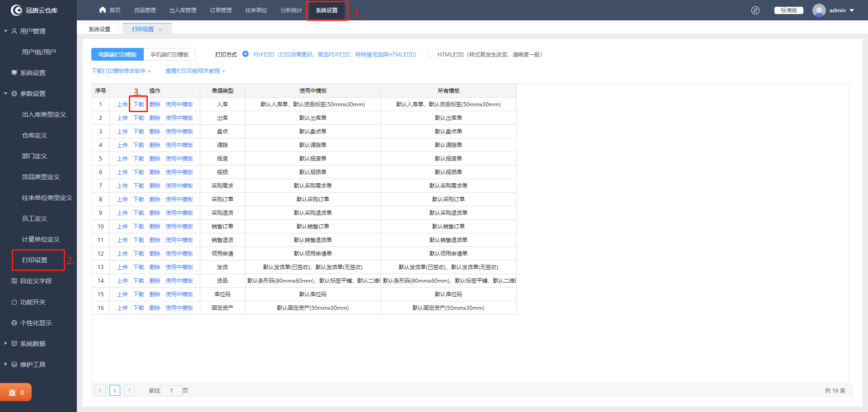868x412 pixels.
Task: Open 计量单位定义 in sidebar
Action: pyautogui.click(x=41, y=239)
